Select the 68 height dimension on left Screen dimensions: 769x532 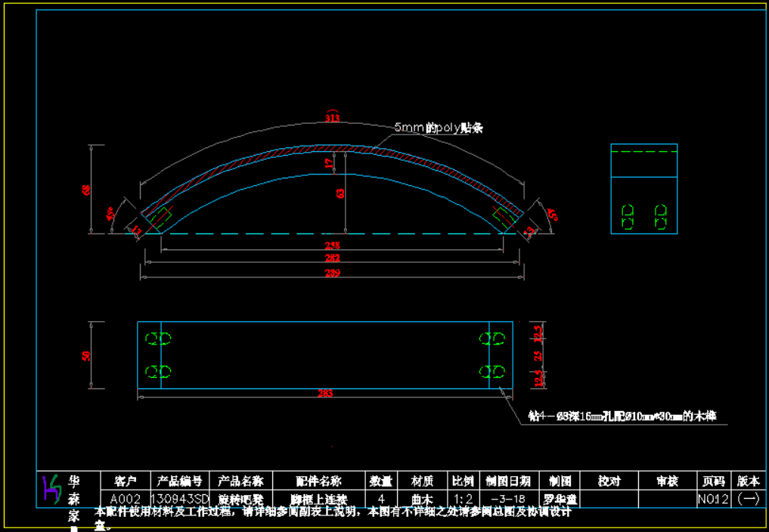point(86,189)
